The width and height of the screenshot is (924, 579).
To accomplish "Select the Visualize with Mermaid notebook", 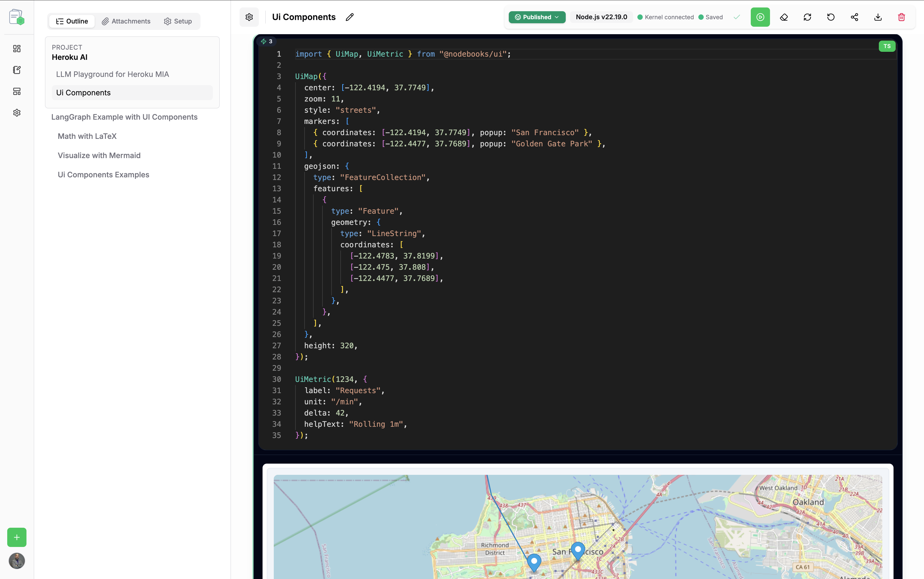I will click(x=99, y=155).
